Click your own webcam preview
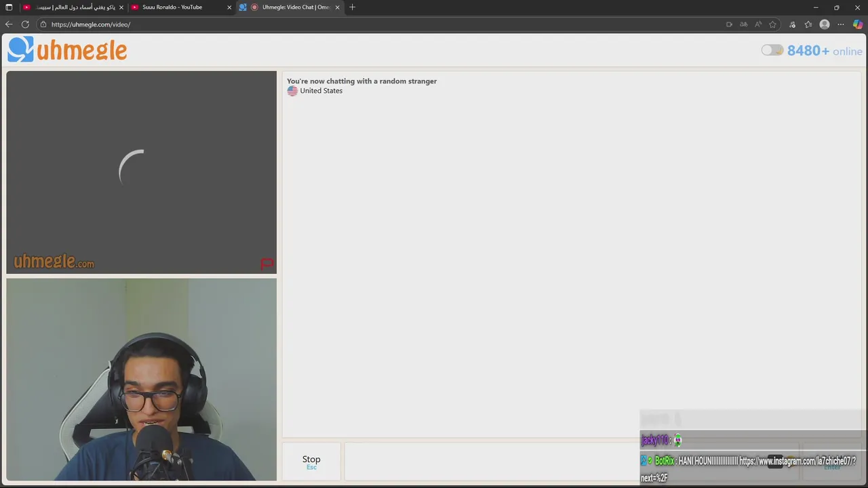The height and width of the screenshot is (488, 868). click(x=141, y=380)
